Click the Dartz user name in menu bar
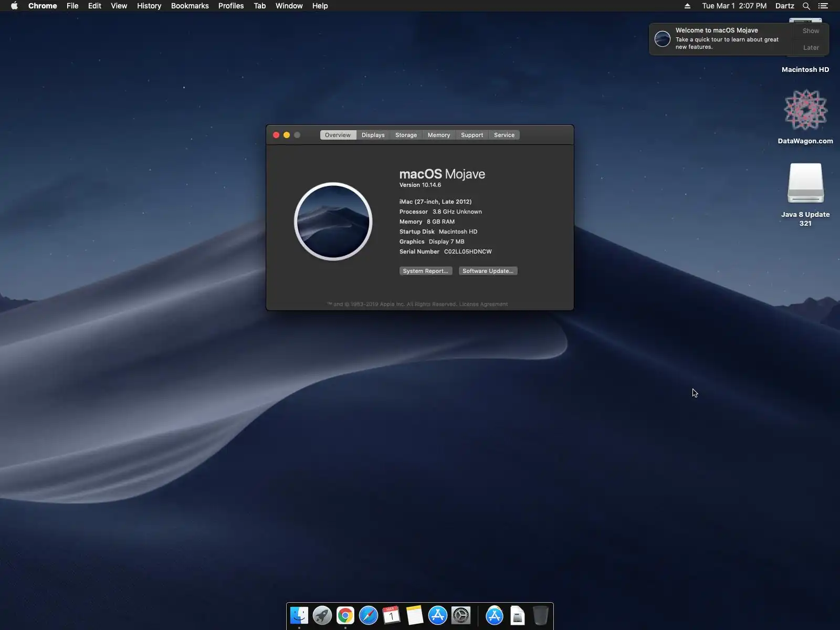 (x=785, y=6)
